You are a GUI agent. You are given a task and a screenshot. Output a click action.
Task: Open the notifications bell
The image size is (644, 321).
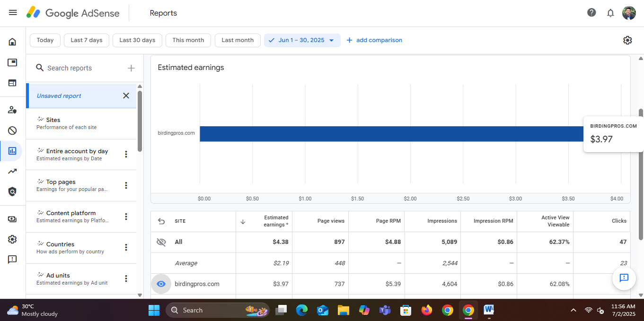pos(610,13)
